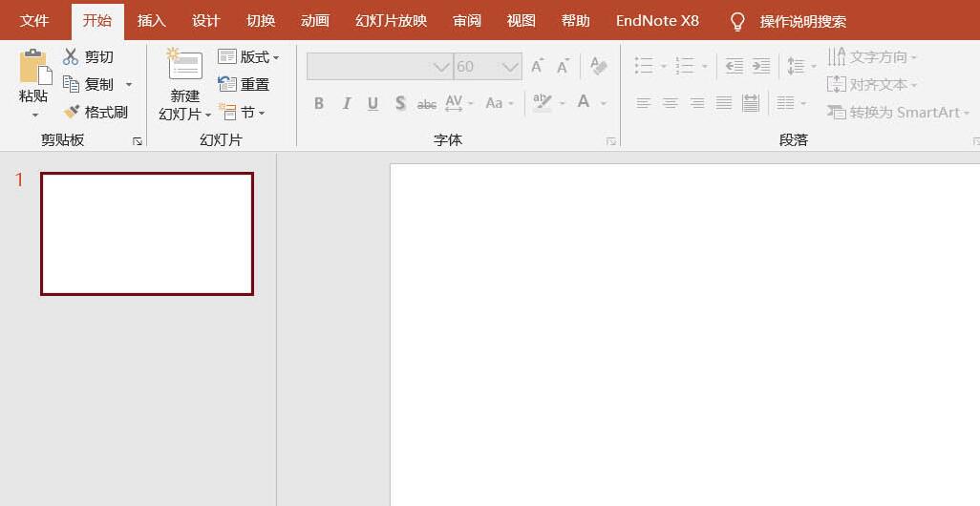The image size is (980, 506).
Task: Open Clipboard pane dialog launcher
Action: 138,142
